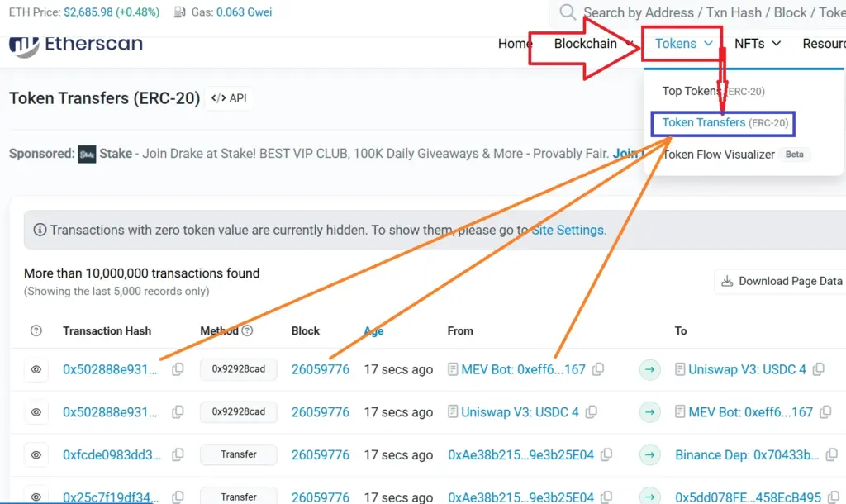Expand the Tokens menu

[x=683, y=44]
